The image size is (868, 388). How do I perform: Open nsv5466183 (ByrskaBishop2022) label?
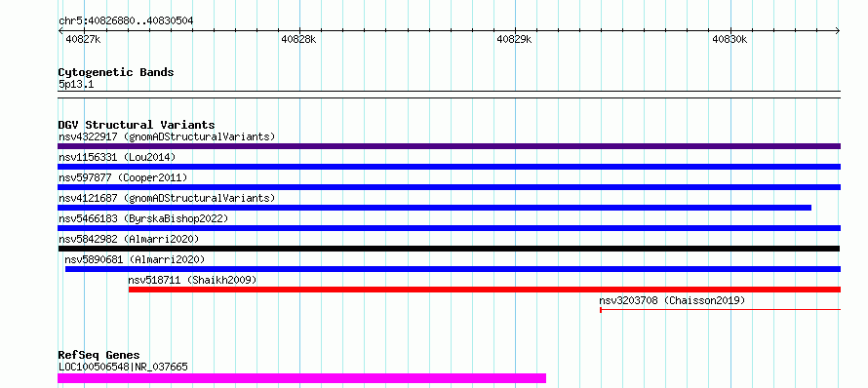143,219
